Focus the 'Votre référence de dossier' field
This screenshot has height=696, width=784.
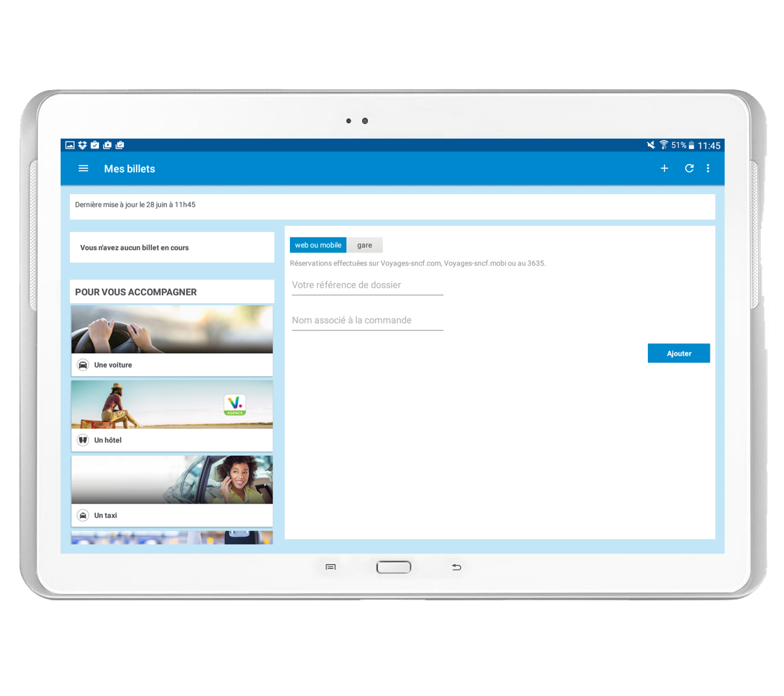pyautogui.click(x=367, y=285)
